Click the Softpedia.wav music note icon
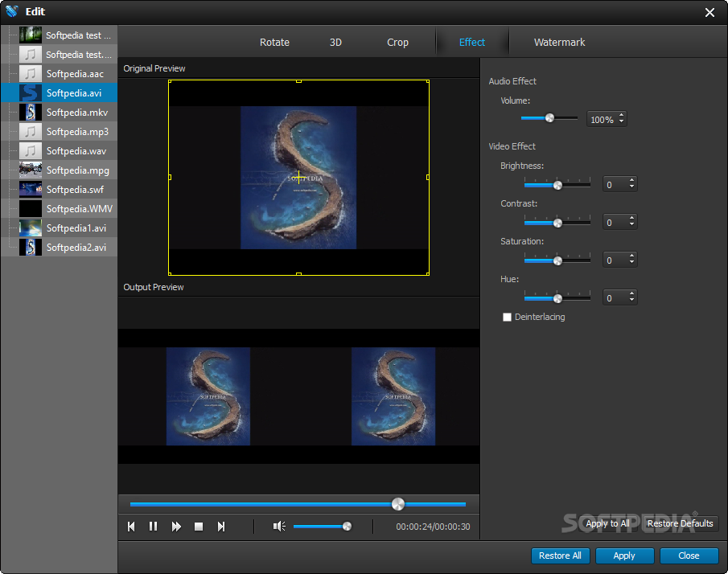728x574 pixels. coord(31,151)
